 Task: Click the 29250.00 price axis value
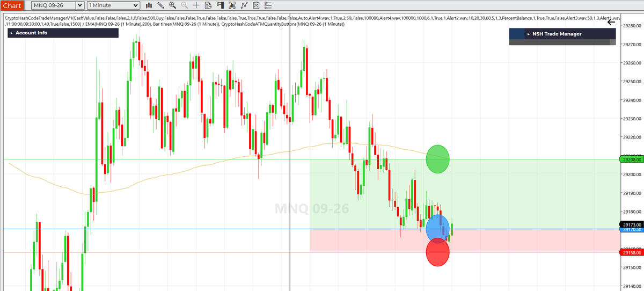pyautogui.click(x=633, y=81)
